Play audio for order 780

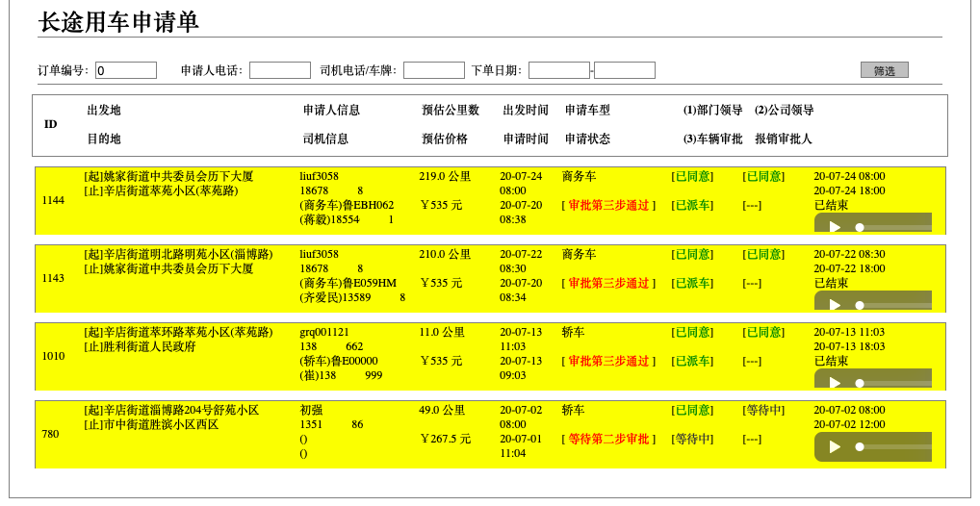[x=835, y=446]
